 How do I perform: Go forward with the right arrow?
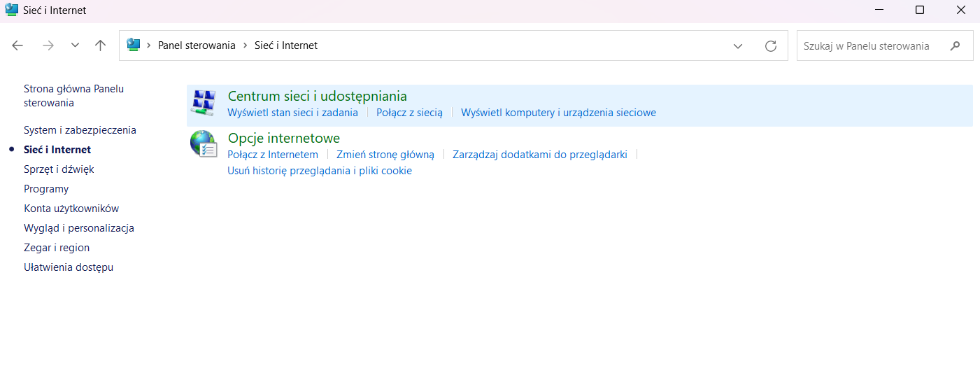tap(48, 45)
